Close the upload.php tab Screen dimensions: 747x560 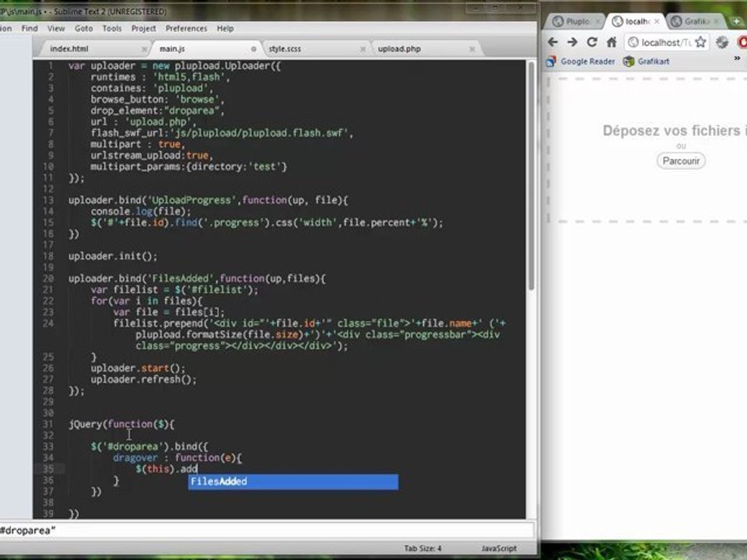pos(472,49)
